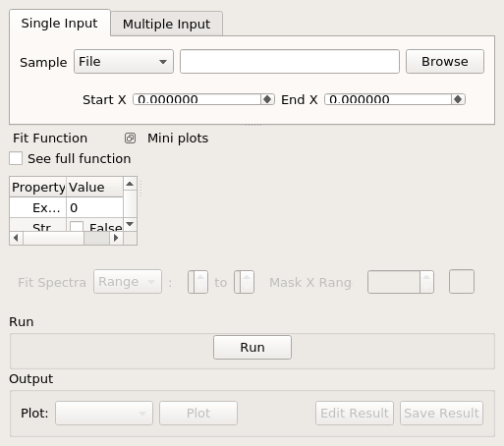This screenshot has height=446, width=504.
Task: Open the Plot output dropdown
Action: click(104, 414)
